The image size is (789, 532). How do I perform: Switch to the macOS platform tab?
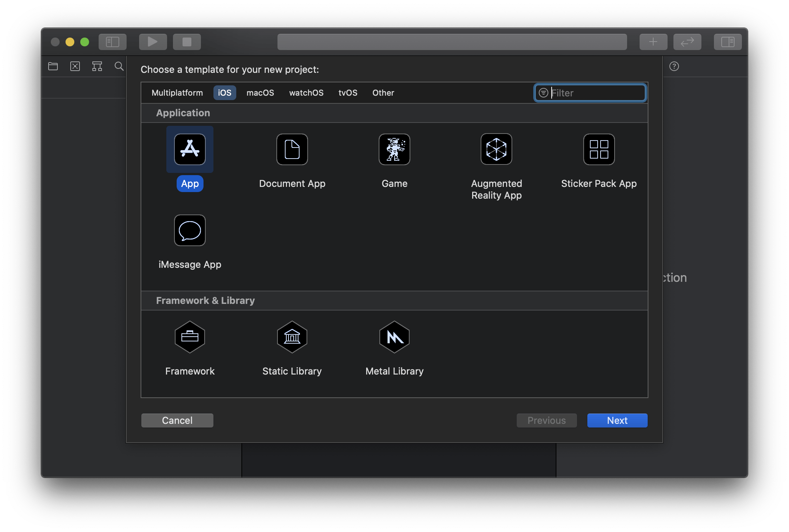click(260, 93)
